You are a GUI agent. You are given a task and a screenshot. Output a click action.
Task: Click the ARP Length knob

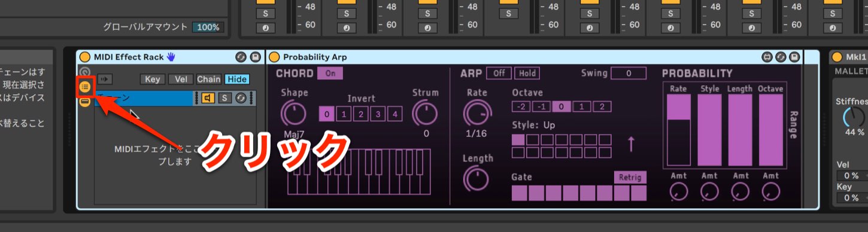(x=477, y=179)
